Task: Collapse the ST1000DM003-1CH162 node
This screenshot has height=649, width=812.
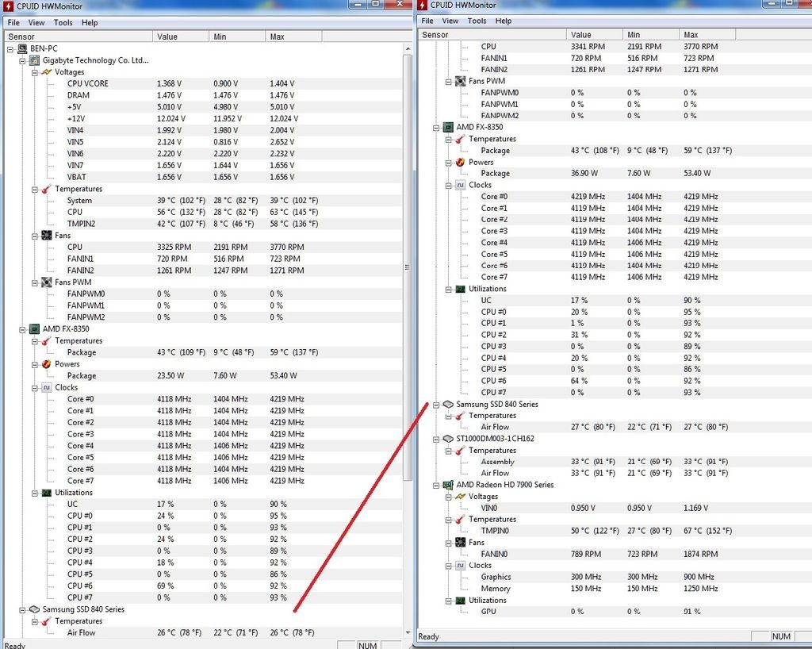Action: pos(436,440)
